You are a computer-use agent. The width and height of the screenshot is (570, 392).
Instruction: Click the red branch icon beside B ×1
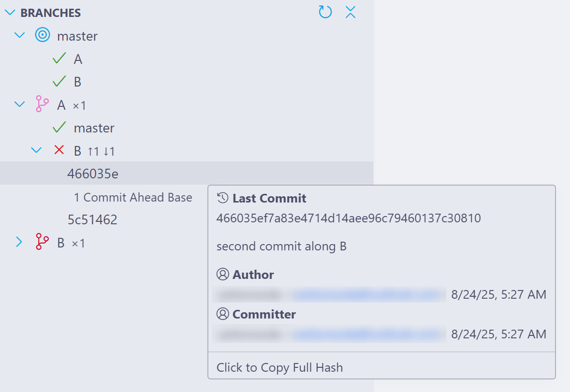pyautogui.click(x=43, y=242)
